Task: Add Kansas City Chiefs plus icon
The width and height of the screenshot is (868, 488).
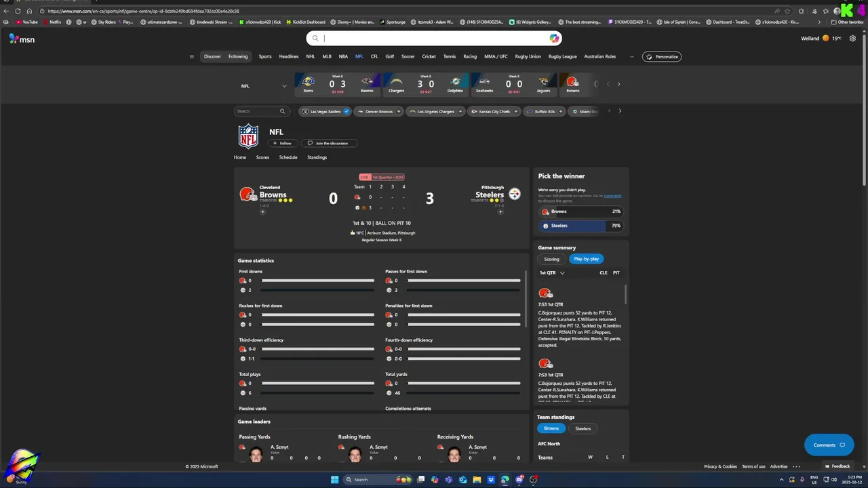Action: click(515, 111)
